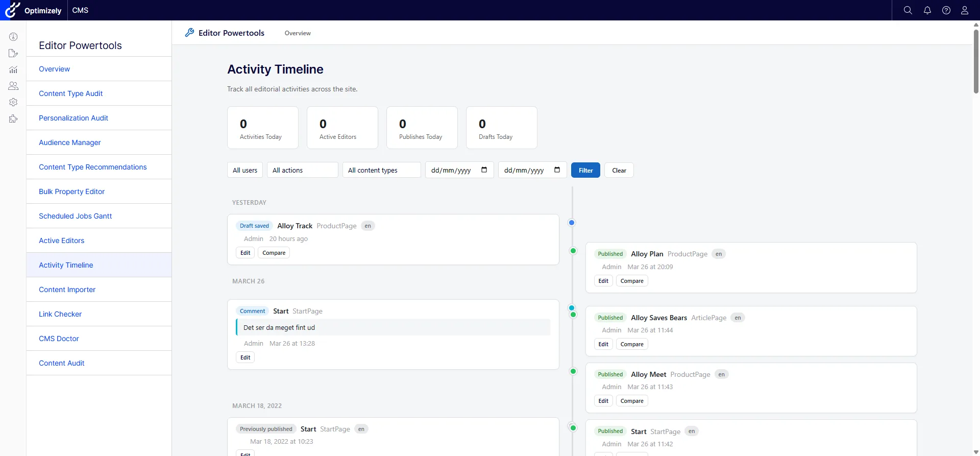This screenshot has height=456, width=980.
Task: Click the Optimizely logo icon
Action: pos(12,10)
